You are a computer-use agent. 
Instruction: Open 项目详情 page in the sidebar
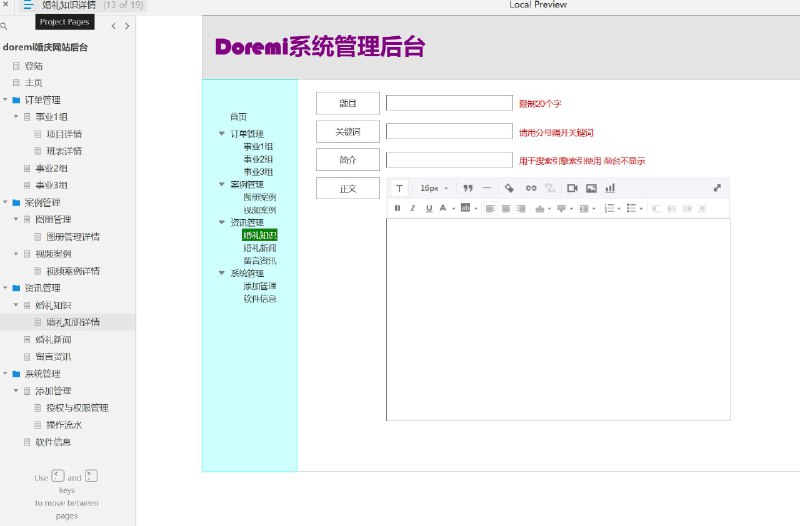click(64, 134)
